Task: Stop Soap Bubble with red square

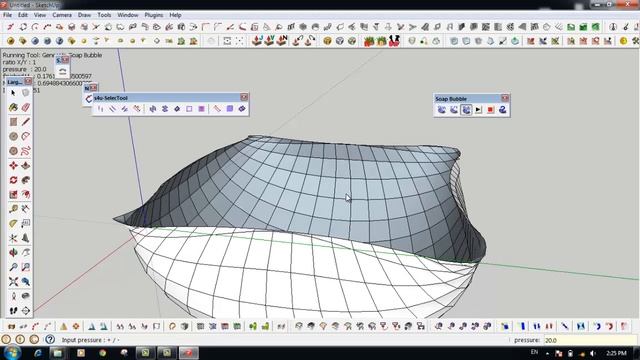Action: click(x=490, y=109)
